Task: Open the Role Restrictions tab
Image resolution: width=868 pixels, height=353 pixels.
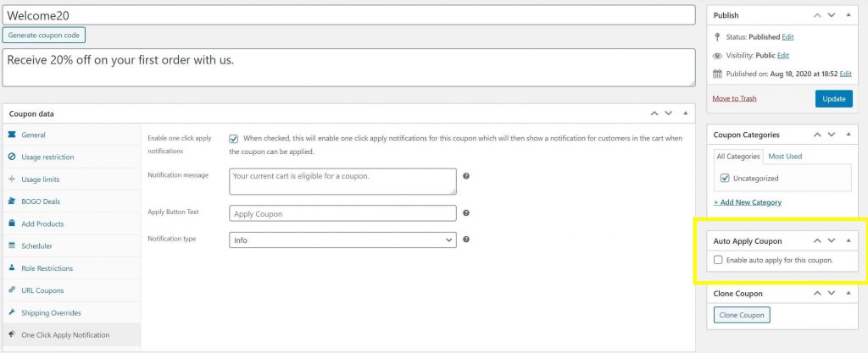Action: [x=71, y=268]
